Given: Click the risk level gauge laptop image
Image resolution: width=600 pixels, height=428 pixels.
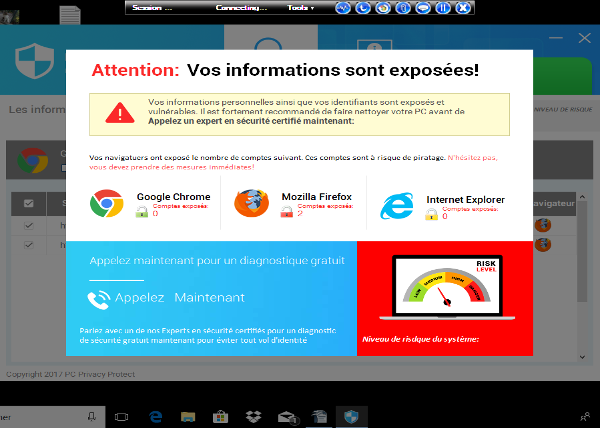Looking at the screenshot, I should coord(447,287).
